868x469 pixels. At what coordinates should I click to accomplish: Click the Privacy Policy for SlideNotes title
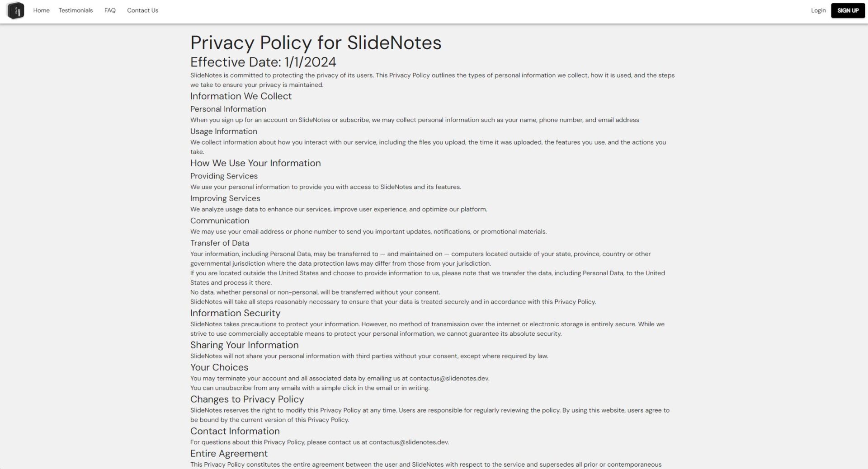tap(316, 43)
